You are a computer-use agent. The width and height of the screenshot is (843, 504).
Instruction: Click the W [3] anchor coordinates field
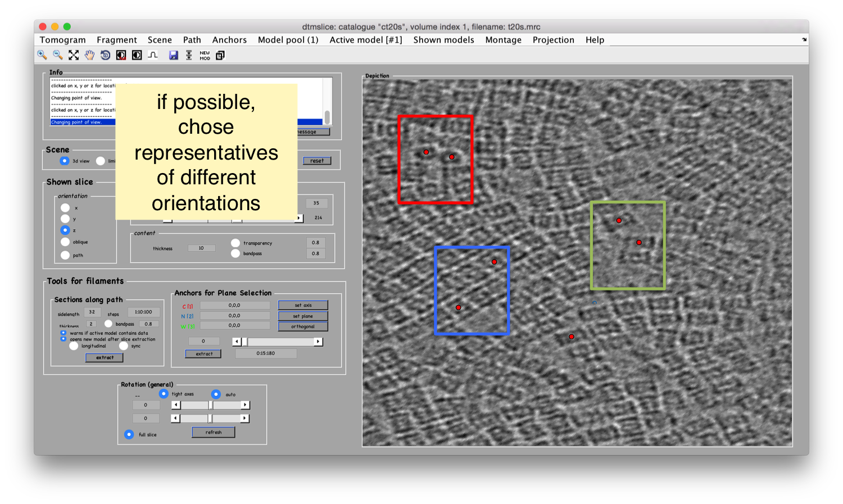[x=234, y=325]
